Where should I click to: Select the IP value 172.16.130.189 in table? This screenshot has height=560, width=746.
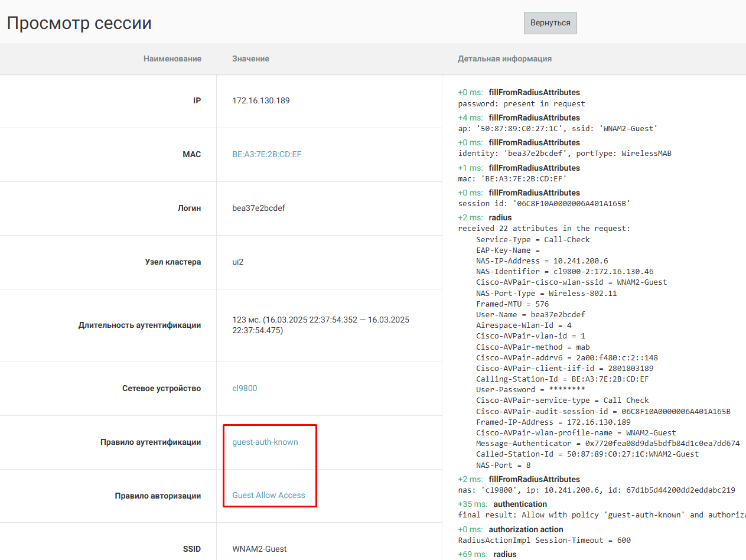(x=261, y=100)
